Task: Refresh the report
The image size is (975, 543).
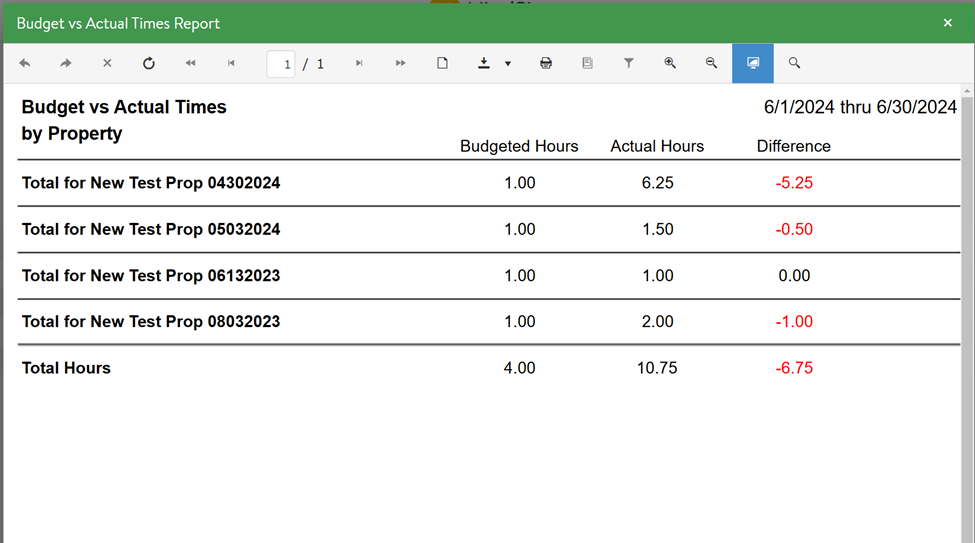Action: [x=149, y=63]
